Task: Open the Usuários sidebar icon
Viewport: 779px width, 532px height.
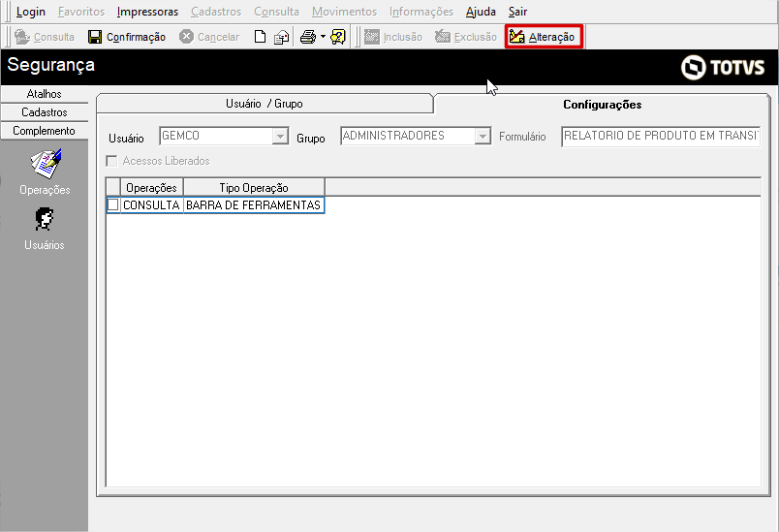Action: [x=45, y=219]
